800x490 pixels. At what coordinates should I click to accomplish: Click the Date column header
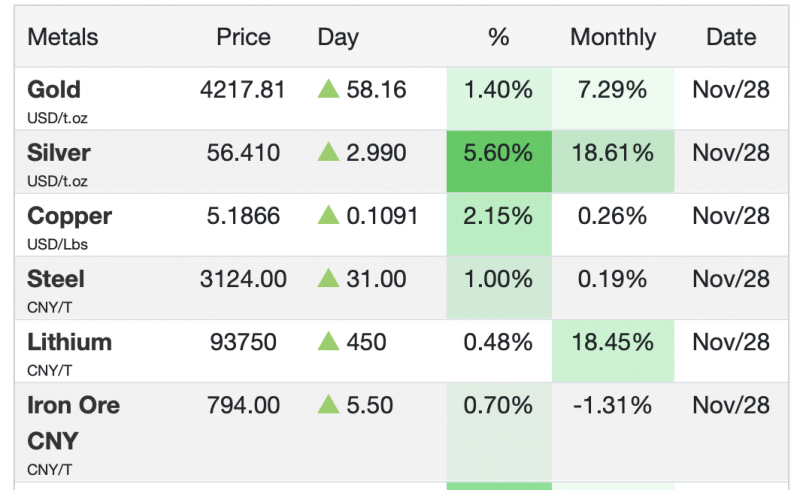coord(731,37)
